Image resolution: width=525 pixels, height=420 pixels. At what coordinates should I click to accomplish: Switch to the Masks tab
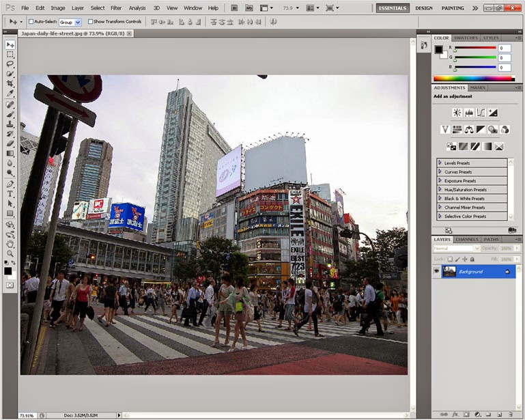point(477,87)
